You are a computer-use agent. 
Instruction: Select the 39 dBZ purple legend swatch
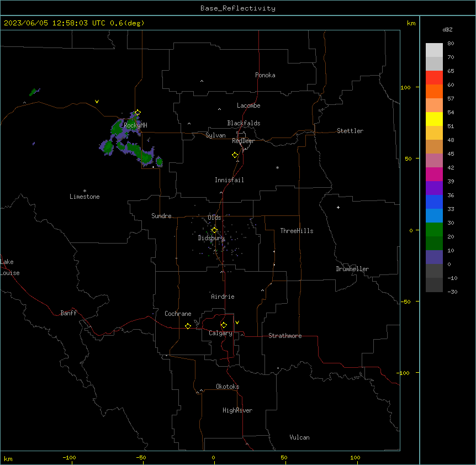434,188
